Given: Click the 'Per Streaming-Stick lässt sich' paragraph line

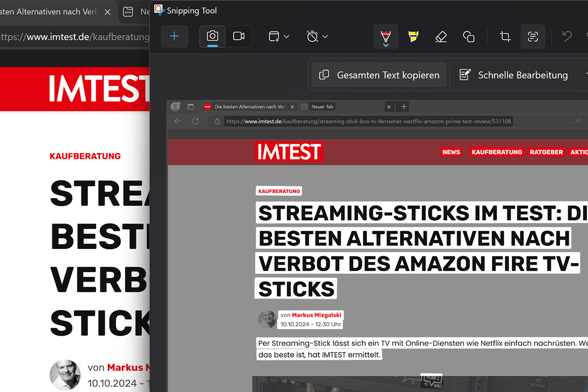Looking at the screenshot, I should coord(422,343).
